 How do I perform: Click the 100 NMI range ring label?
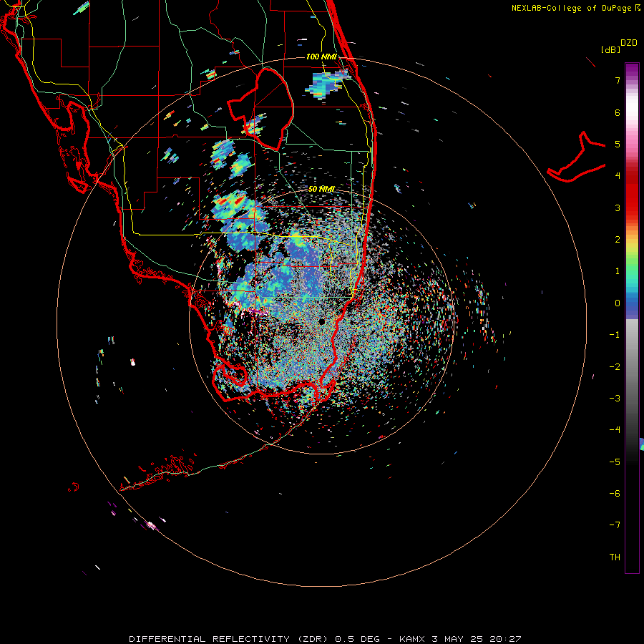pyautogui.click(x=321, y=57)
